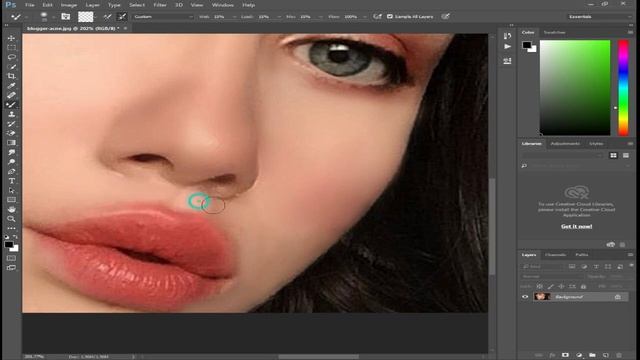Screen dimensions: 640x360
Task: Switch to the Channels tab
Action: (x=556, y=255)
